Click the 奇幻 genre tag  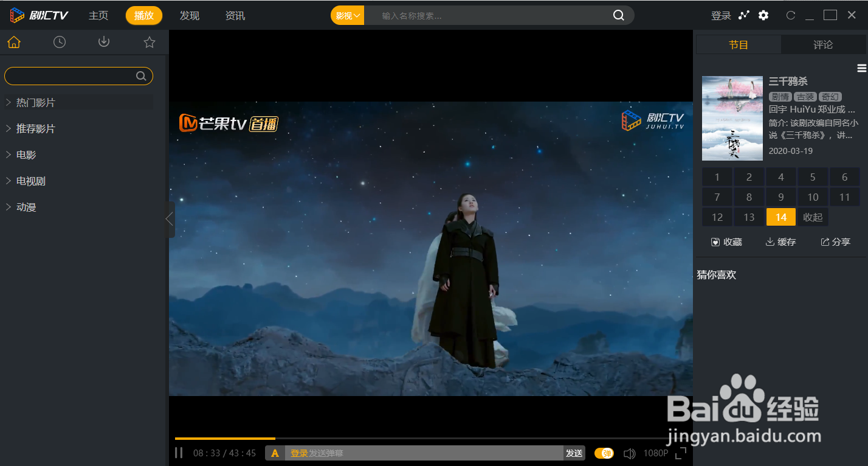[x=830, y=97]
